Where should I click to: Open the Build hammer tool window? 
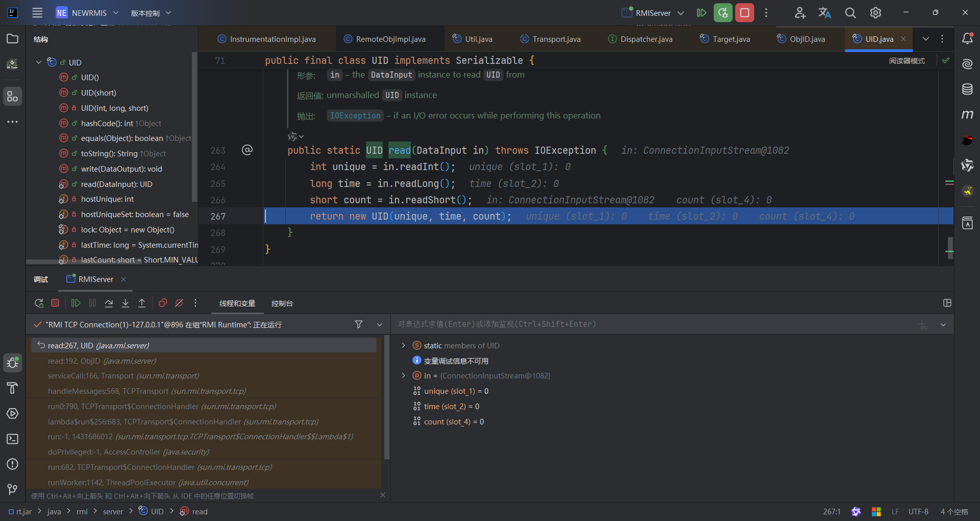(x=13, y=388)
